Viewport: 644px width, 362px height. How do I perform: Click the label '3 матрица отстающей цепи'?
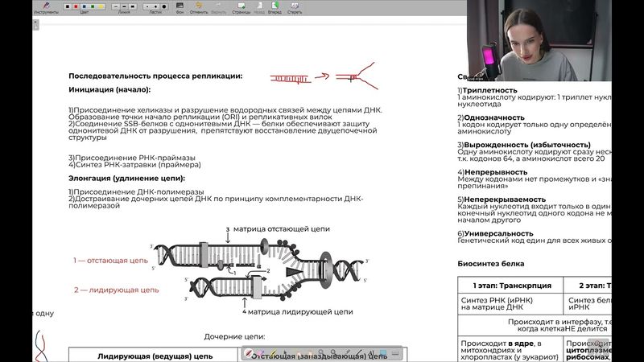click(278, 229)
